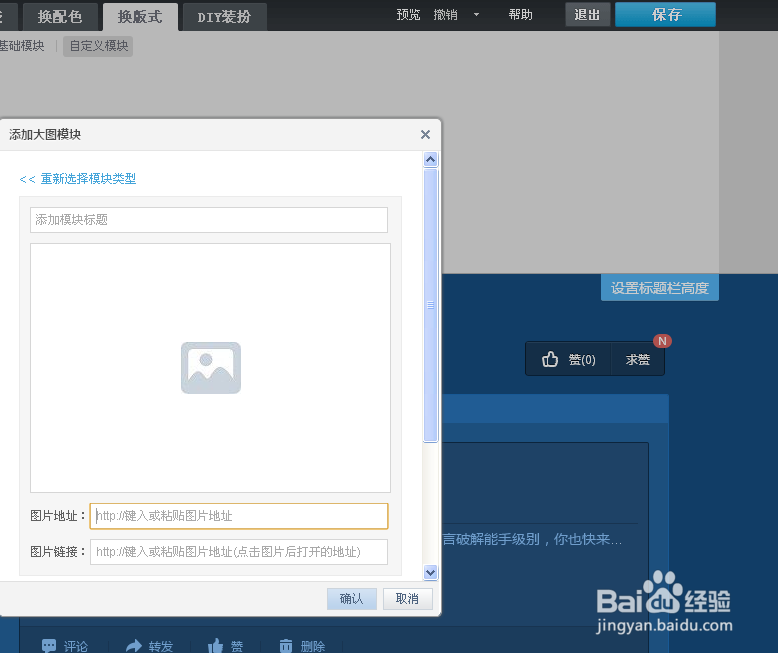Click the 删除 trash can icon
Image resolution: width=778 pixels, height=653 pixels.
tap(286, 646)
